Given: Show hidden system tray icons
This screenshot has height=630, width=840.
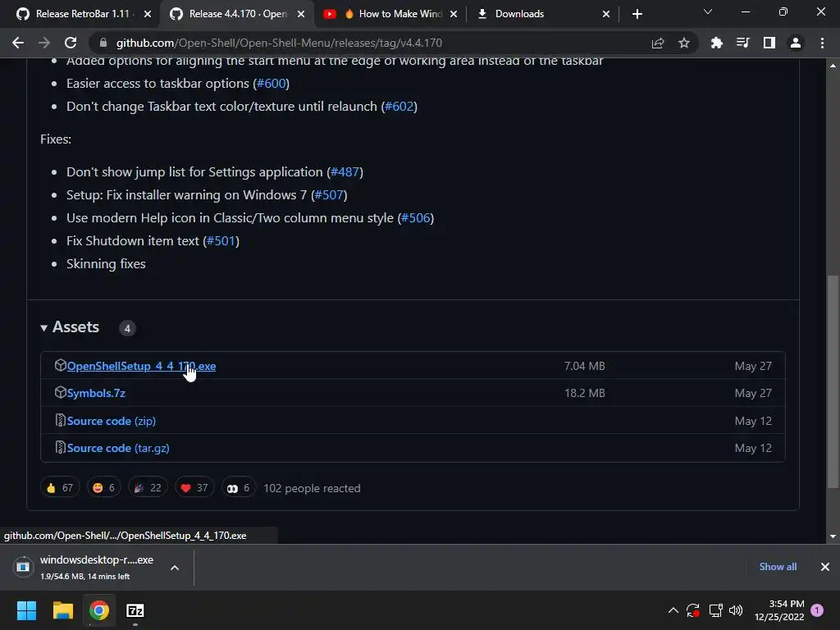Looking at the screenshot, I should (x=673, y=610).
